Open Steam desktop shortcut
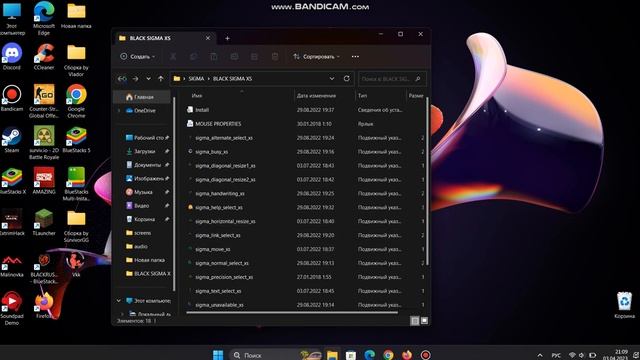This screenshot has width=640, height=360. [12, 140]
